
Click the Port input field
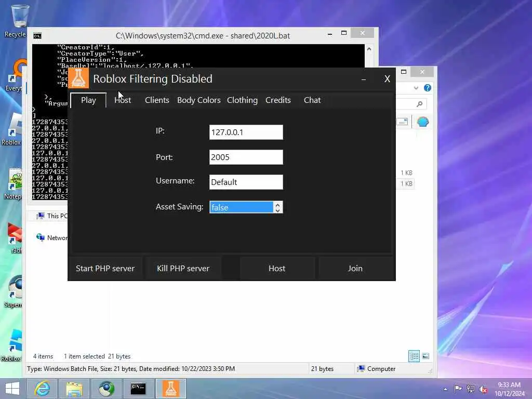click(246, 157)
